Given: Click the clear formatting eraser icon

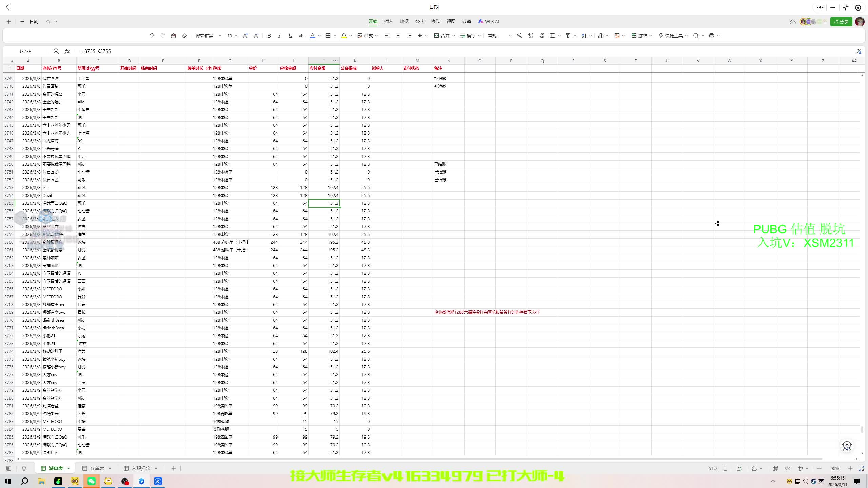Looking at the screenshot, I should (184, 36).
